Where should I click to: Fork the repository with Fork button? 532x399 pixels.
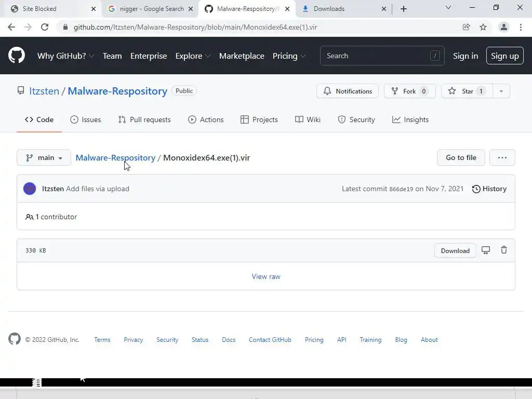pyautogui.click(x=409, y=91)
